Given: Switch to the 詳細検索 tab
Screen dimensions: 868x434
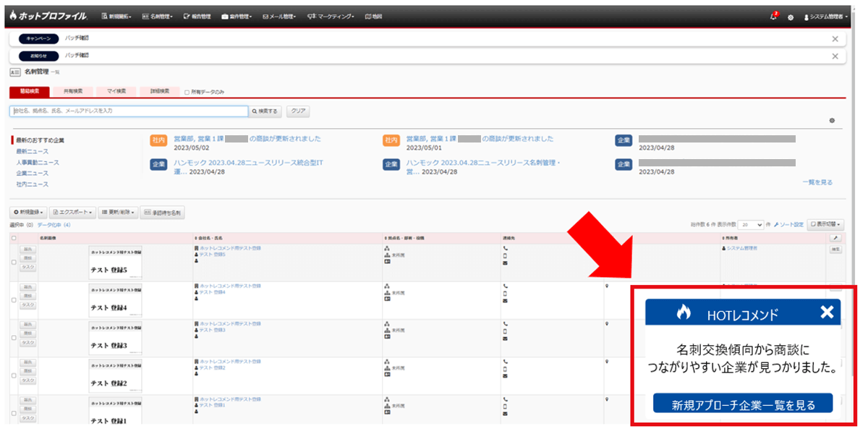Looking at the screenshot, I should tap(160, 92).
